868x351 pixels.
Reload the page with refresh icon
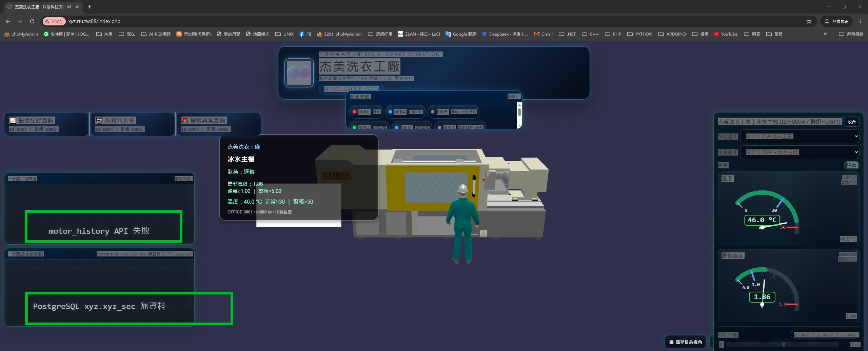tap(32, 21)
